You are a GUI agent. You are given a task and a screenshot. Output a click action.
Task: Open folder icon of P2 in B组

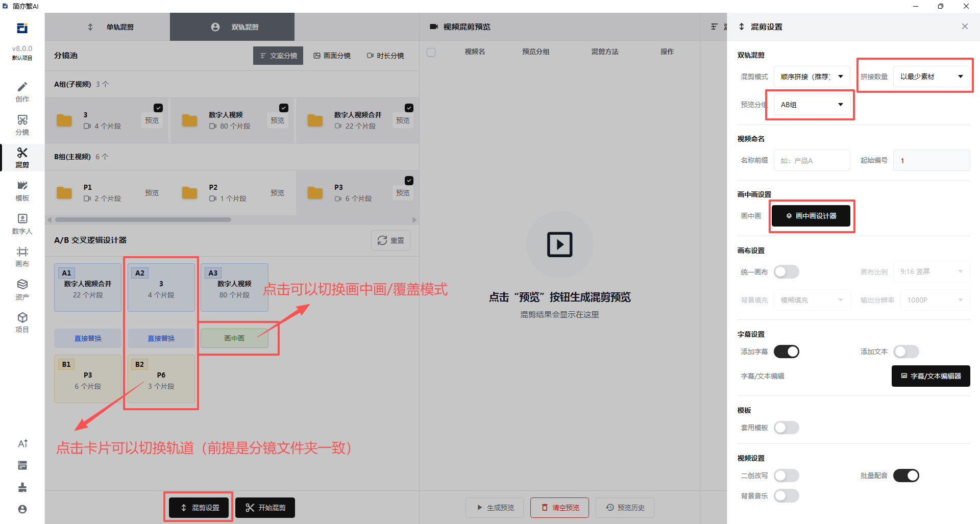pyautogui.click(x=189, y=193)
